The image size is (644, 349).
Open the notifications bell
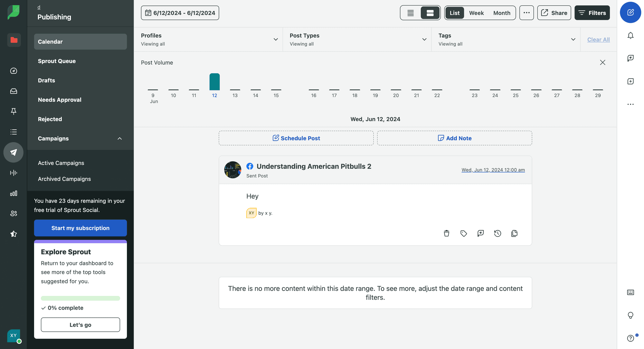(630, 36)
